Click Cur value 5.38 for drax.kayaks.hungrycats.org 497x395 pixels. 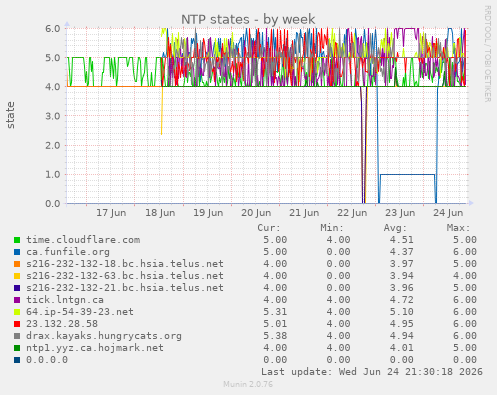(275, 336)
